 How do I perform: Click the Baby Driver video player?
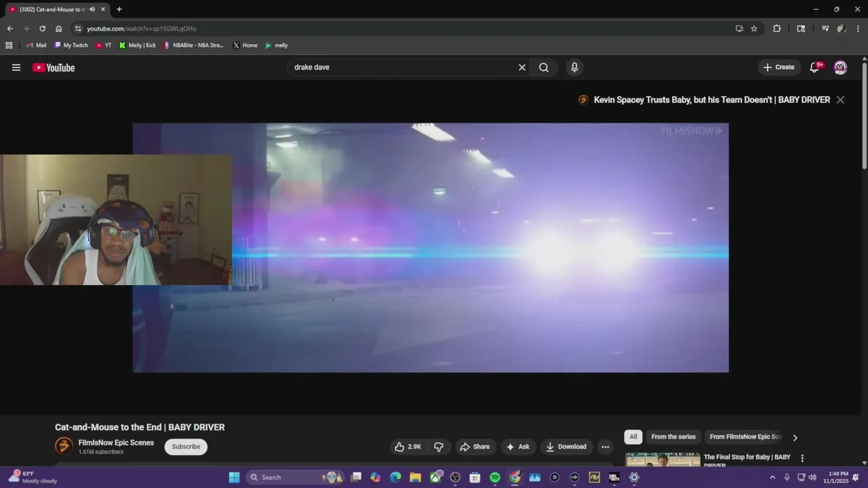click(431, 247)
